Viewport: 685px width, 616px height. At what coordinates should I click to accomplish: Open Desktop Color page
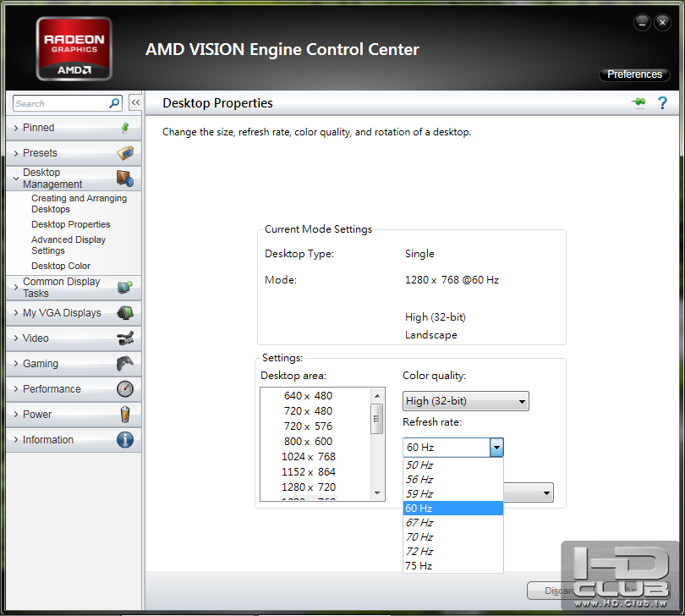[x=61, y=266]
